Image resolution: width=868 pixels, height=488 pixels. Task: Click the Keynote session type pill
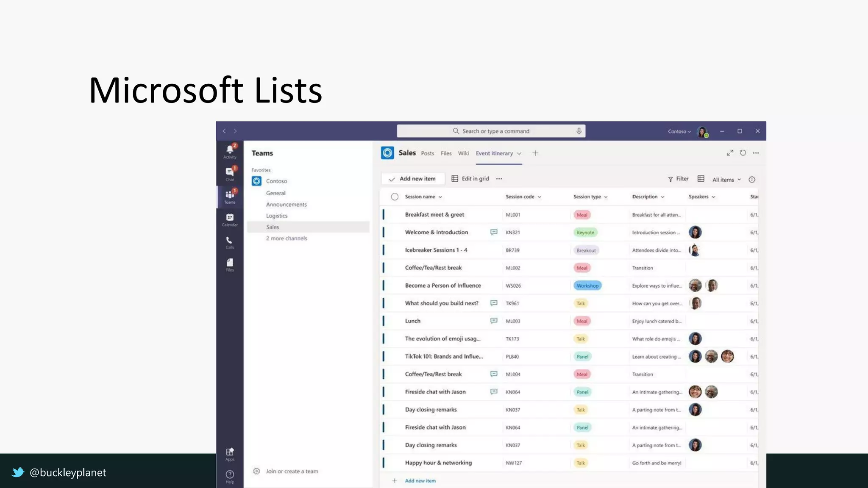coord(585,232)
